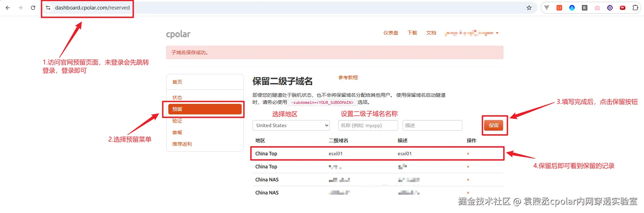Click the 操作 column header
The height and width of the screenshot is (213, 644).
coord(471,140)
